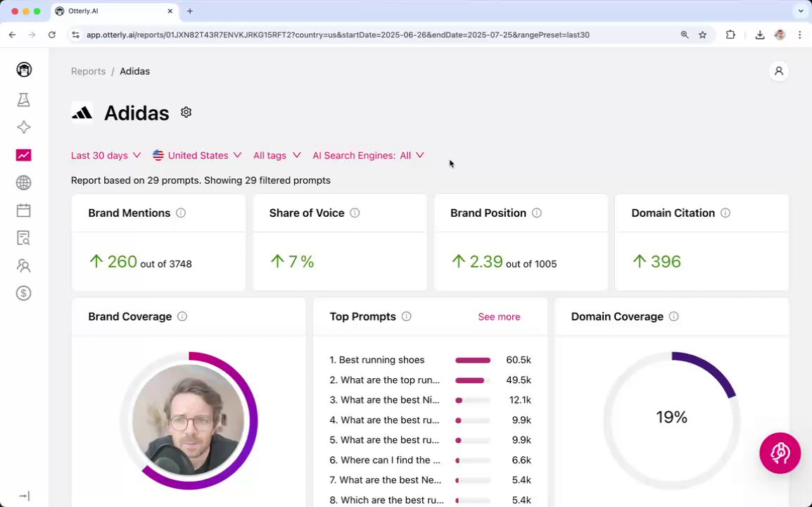Open the user profile icon at top right

pos(779,71)
